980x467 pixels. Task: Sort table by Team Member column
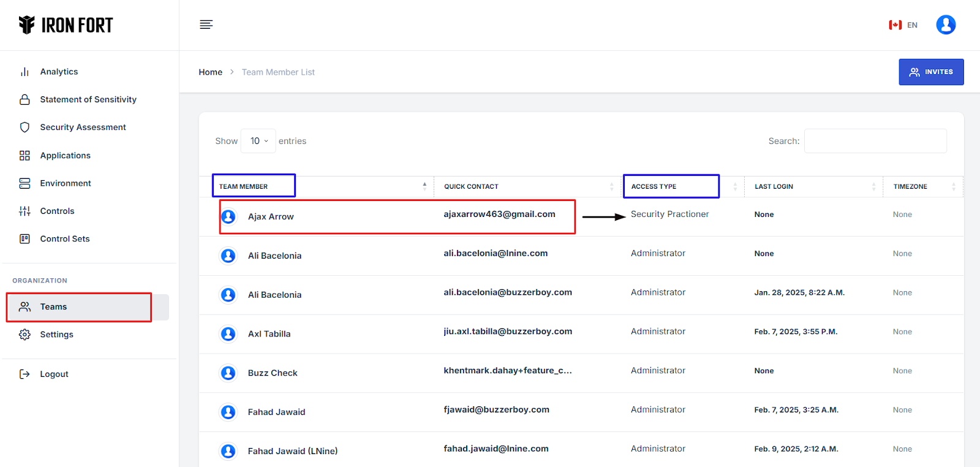(244, 186)
